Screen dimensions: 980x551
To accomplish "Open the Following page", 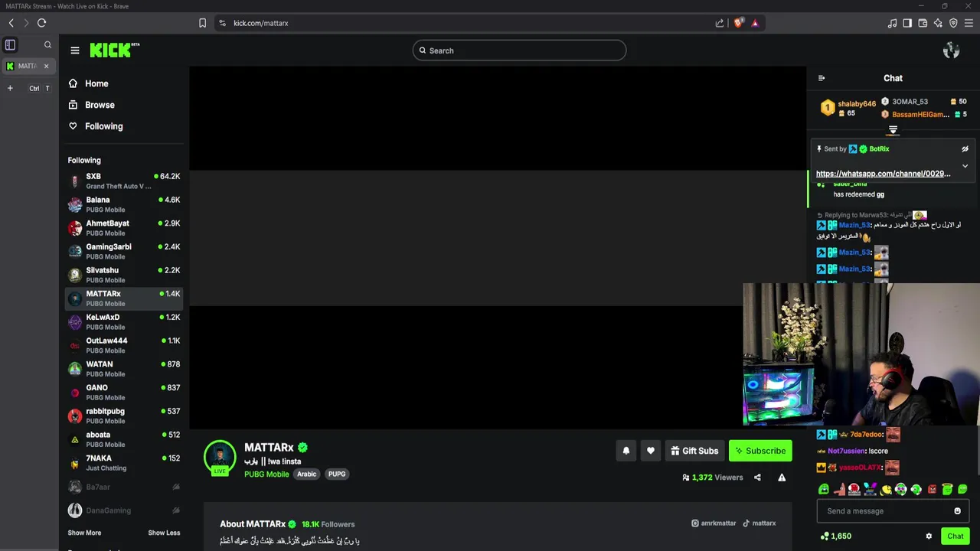I will point(94,126).
